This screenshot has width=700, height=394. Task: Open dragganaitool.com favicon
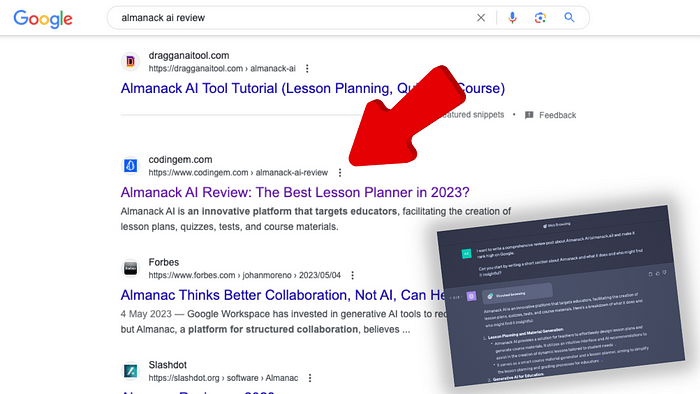[x=130, y=61]
